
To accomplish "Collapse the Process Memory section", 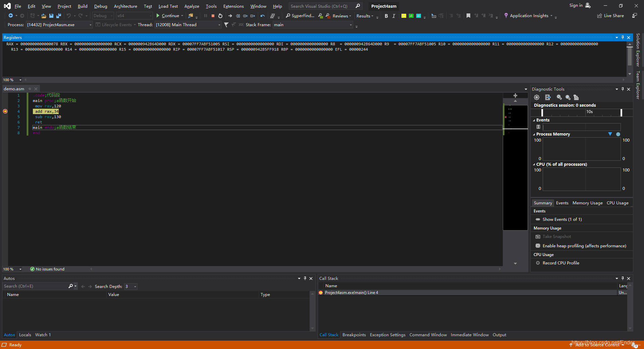I will pyautogui.click(x=534, y=134).
